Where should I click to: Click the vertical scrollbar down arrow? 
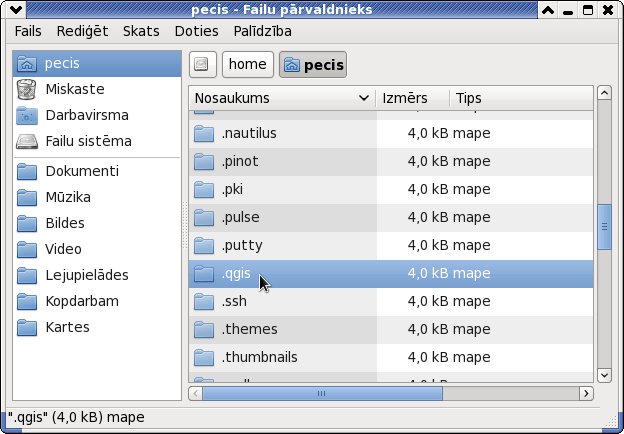coord(604,375)
